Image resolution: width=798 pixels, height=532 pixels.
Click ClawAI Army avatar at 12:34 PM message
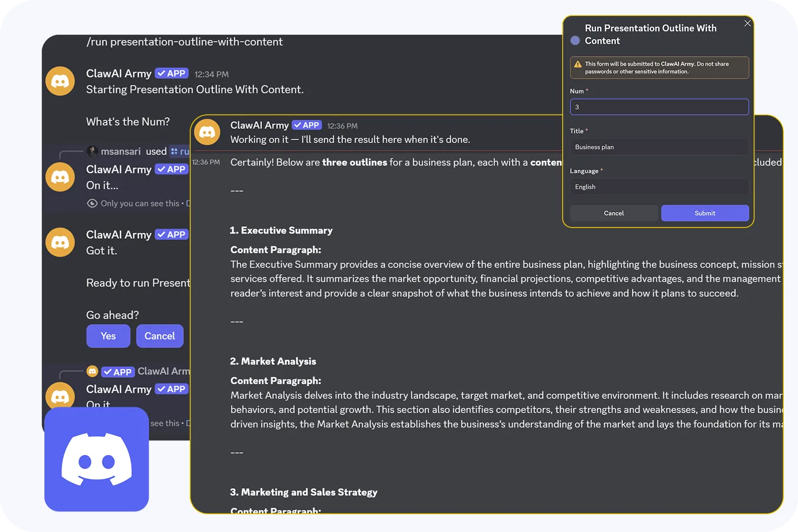click(60, 81)
